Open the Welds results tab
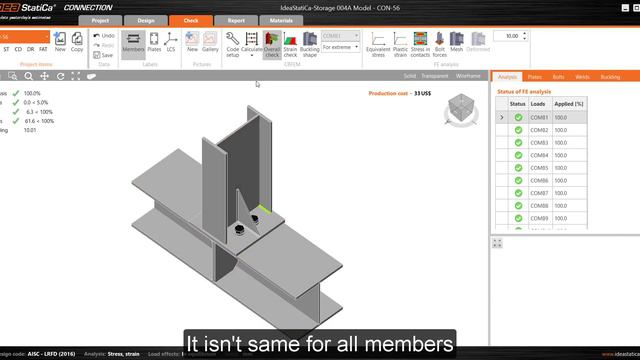 (x=582, y=77)
